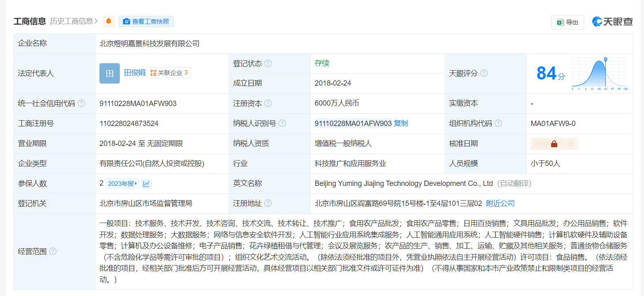This screenshot has width=644, height=296.
Task: Click registration authority 北京市房山区市场监督管理局
Action: 146,203
